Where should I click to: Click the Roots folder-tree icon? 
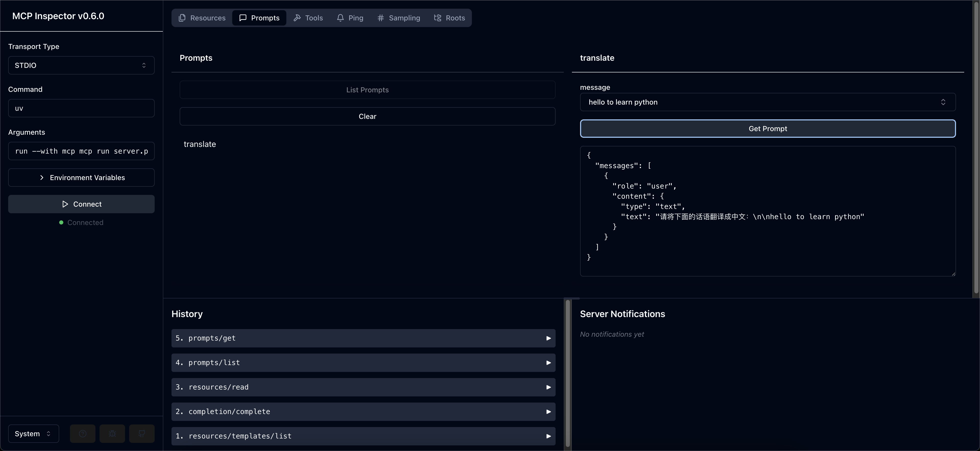(x=438, y=18)
